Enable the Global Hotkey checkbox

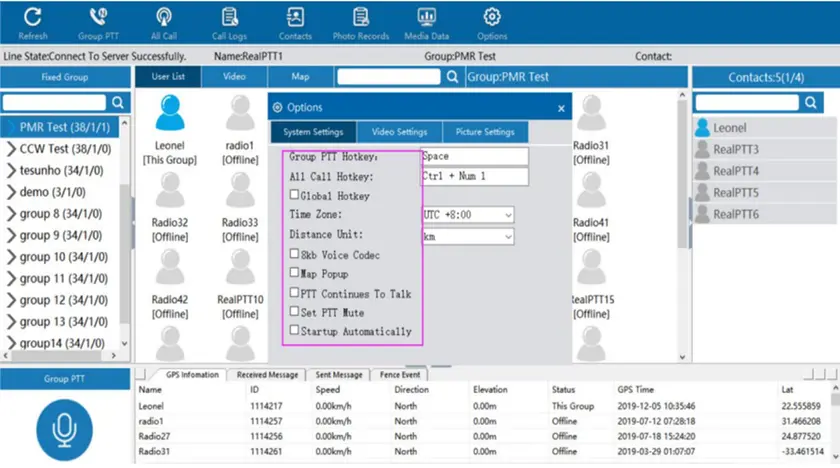point(295,195)
